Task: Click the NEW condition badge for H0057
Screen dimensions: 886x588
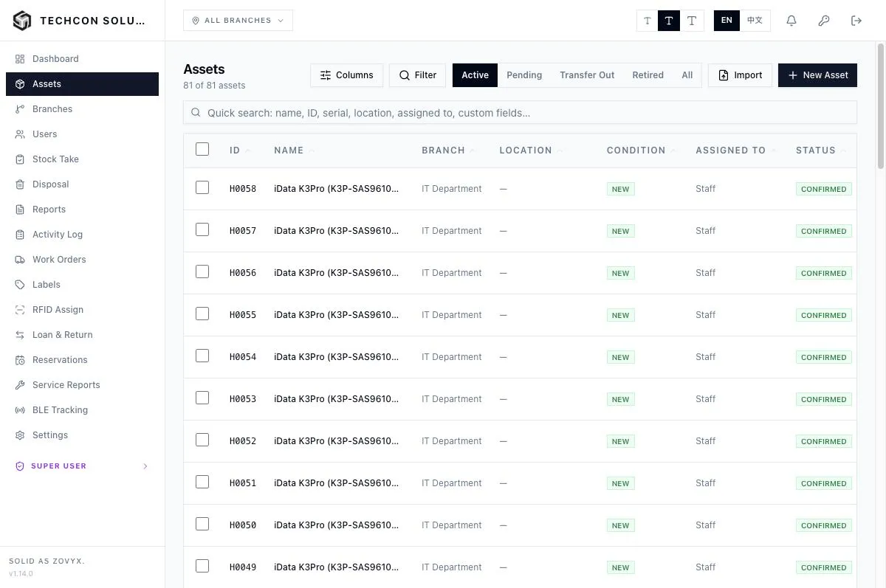Action: tap(620, 231)
